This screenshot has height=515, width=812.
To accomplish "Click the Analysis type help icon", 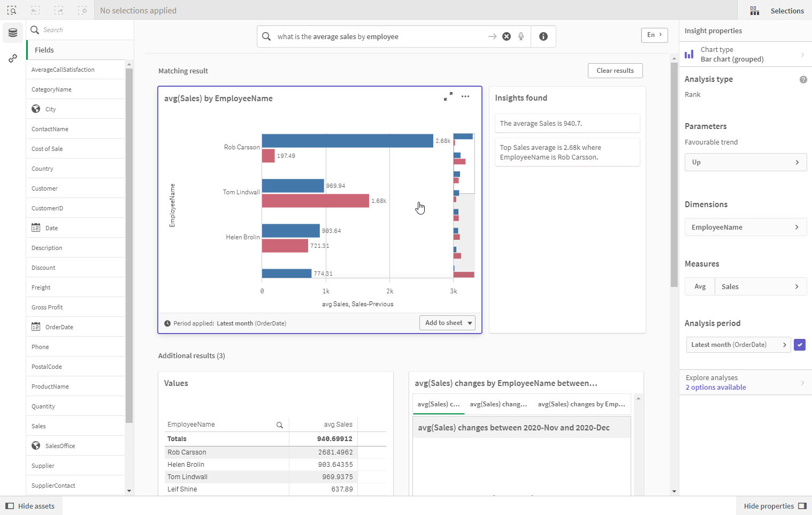I will point(803,79).
